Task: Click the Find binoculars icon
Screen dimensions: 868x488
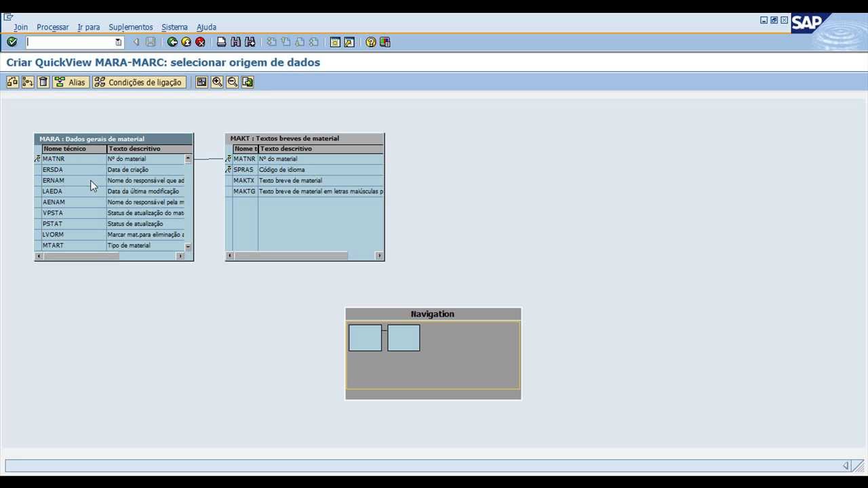Action: [235, 42]
